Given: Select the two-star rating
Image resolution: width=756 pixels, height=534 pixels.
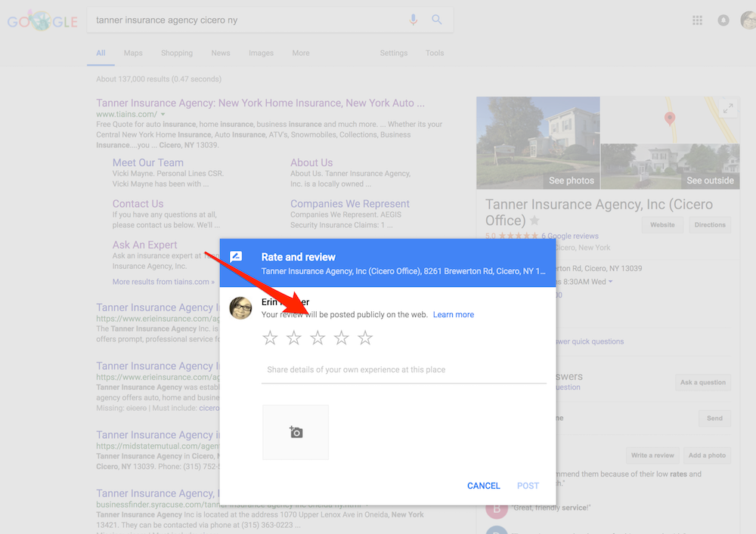Looking at the screenshot, I should [293, 338].
